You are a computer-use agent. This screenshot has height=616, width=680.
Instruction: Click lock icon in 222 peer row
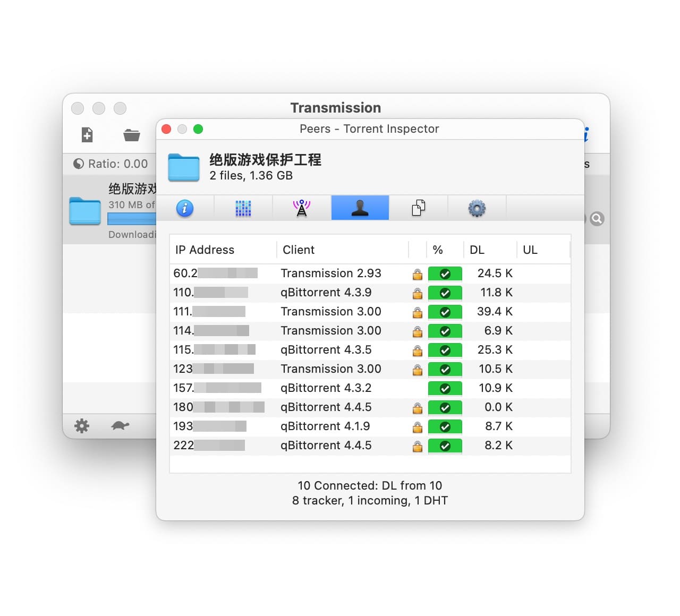tap(418, 446)
